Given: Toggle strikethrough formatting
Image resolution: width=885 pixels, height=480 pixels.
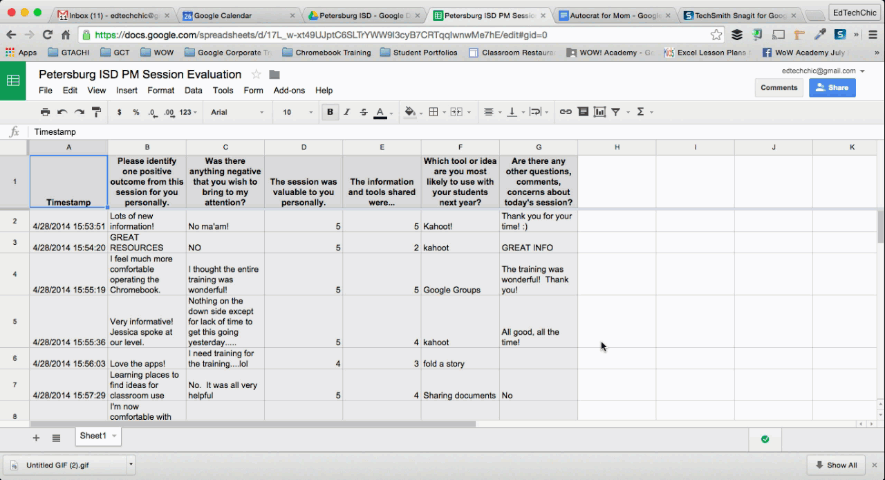Looking at the screenshot, I should pos(363,112).
